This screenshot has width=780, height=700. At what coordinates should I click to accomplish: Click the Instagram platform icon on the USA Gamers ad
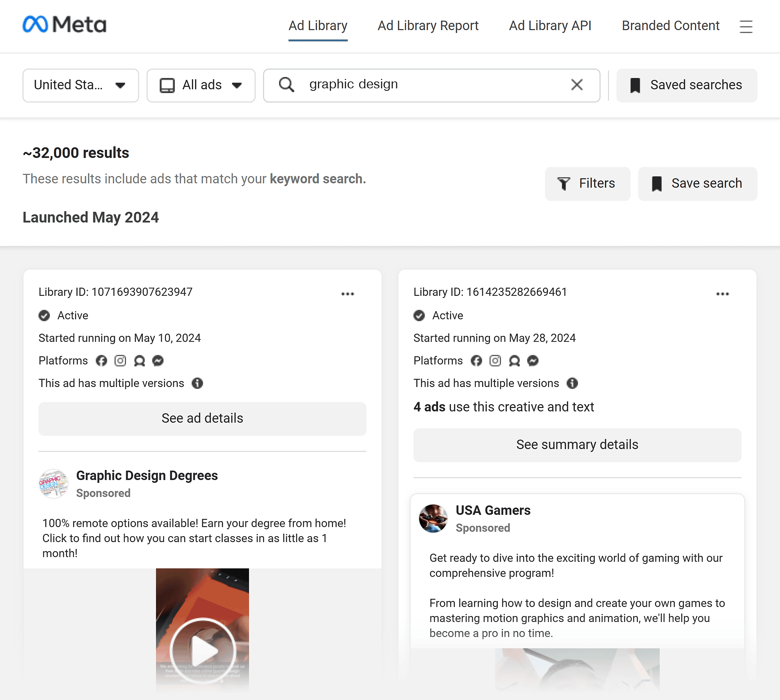495,361
